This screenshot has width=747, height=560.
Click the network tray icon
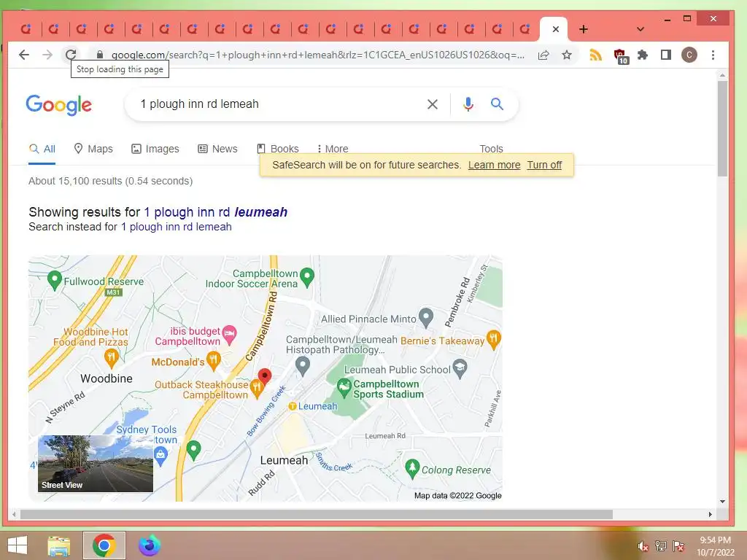point(660,546)
